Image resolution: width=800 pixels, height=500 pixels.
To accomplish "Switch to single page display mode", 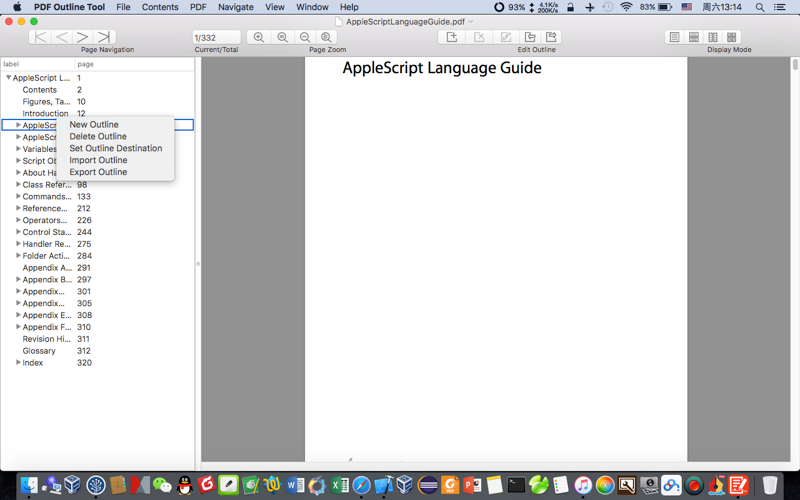I will 674,37.
